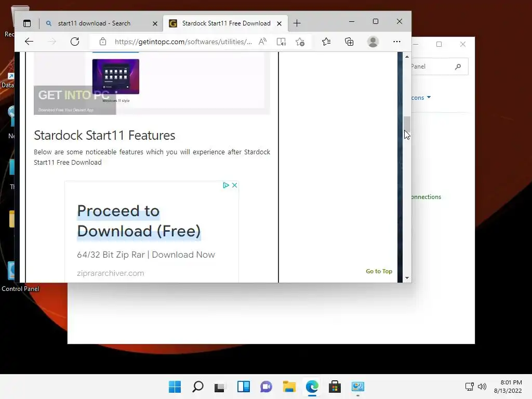This screenshot has width=532, height=399.
Task: Open the ziprararchiver.com ad link
Action: [x=111, y=273]
